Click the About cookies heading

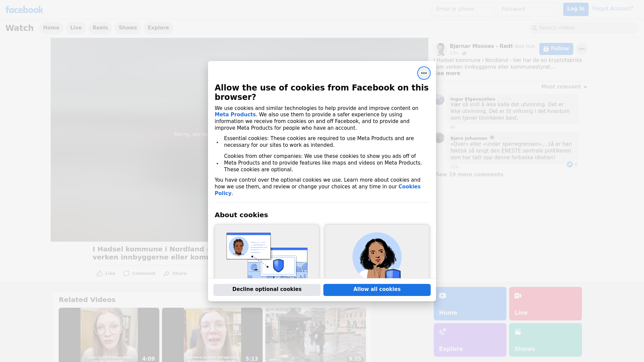click(241, 215)
